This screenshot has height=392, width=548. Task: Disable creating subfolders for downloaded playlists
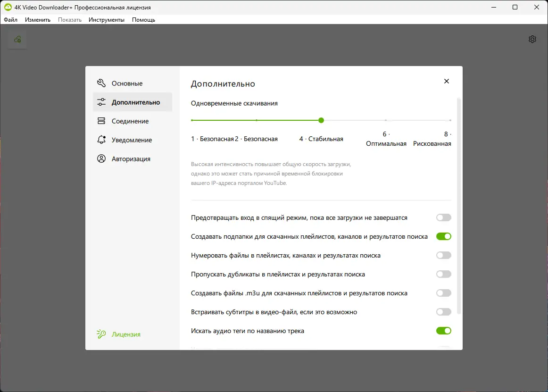[443, 236]
